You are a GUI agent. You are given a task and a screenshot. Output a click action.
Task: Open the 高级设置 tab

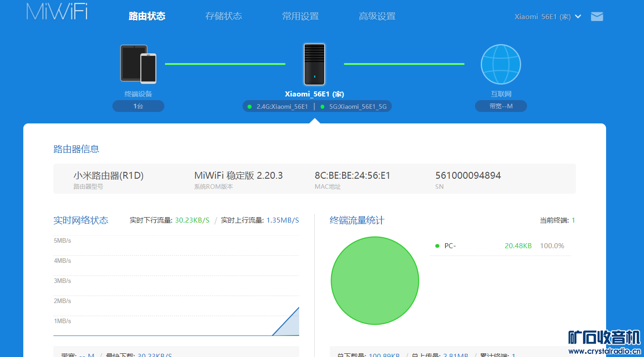[377, 16]
